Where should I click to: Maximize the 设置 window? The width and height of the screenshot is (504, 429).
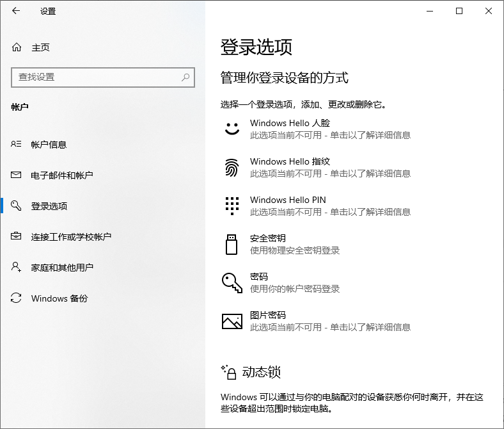(x=459, y=11)
